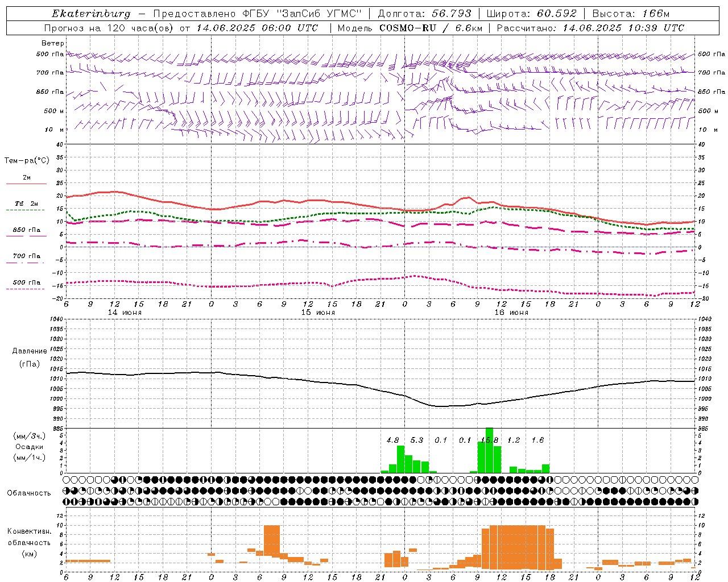Click the red solid line sample under '2м' legend
This screenshot has width=728, height=582.
tap(26, 184)
